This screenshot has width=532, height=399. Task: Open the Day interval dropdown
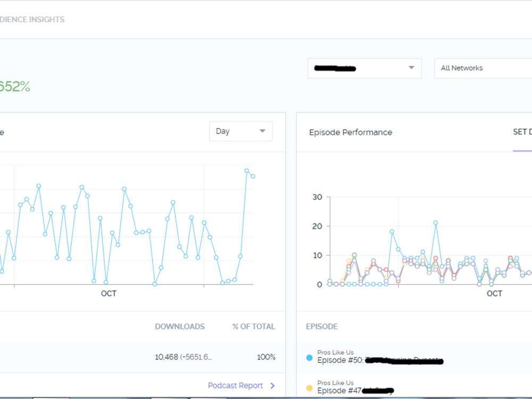click(240, 131)
